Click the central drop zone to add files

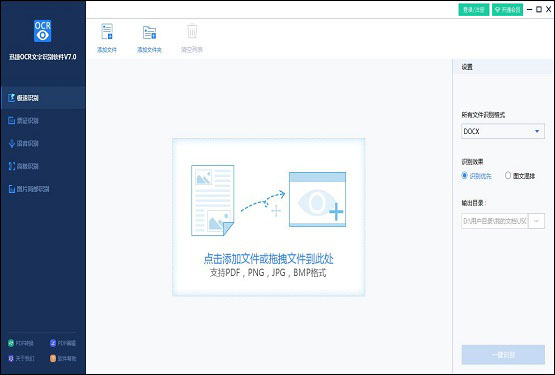[x=269, y=217]
